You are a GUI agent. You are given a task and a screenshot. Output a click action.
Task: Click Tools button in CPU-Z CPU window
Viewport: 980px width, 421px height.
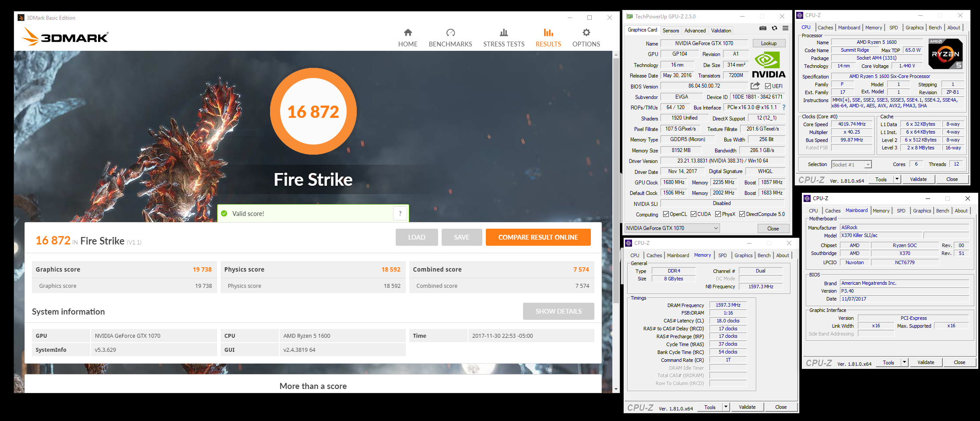click(x=881, y=179)
